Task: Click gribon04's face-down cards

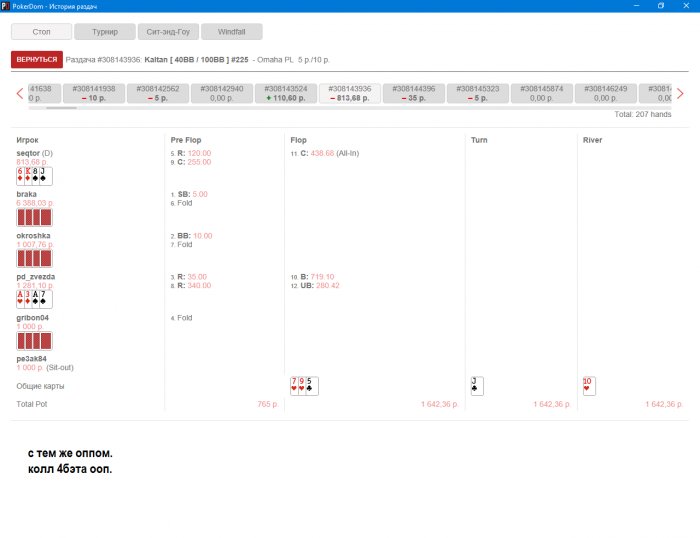Action: pos(34,341)
